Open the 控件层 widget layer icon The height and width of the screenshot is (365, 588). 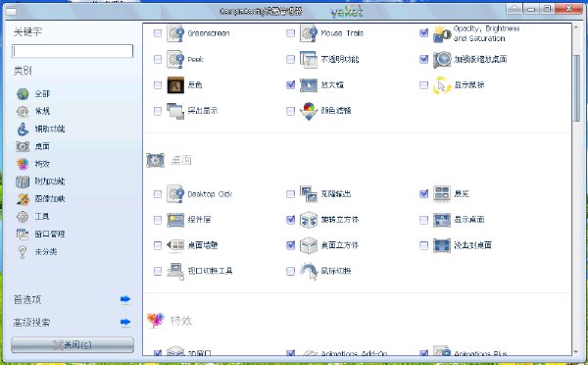175,220
